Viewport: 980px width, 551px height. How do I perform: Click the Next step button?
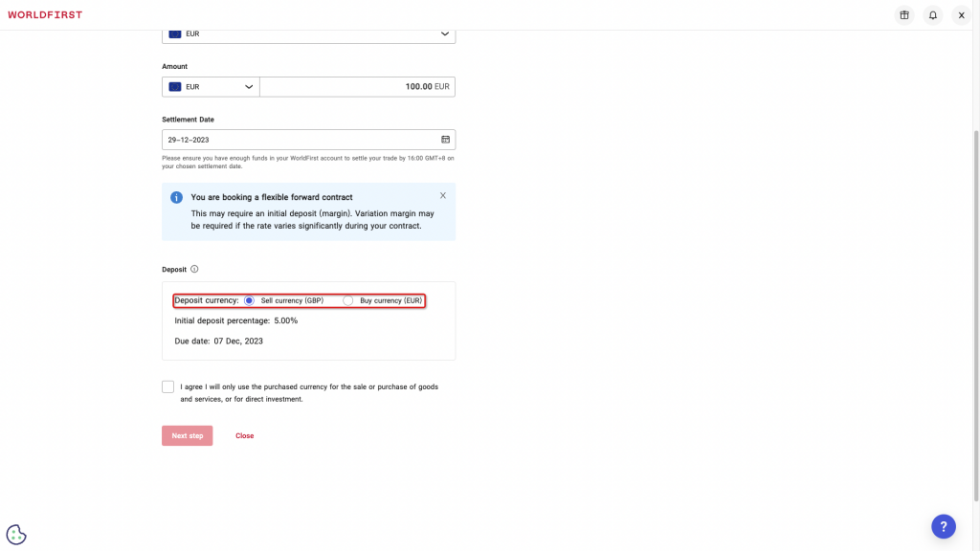click(188, 436)
